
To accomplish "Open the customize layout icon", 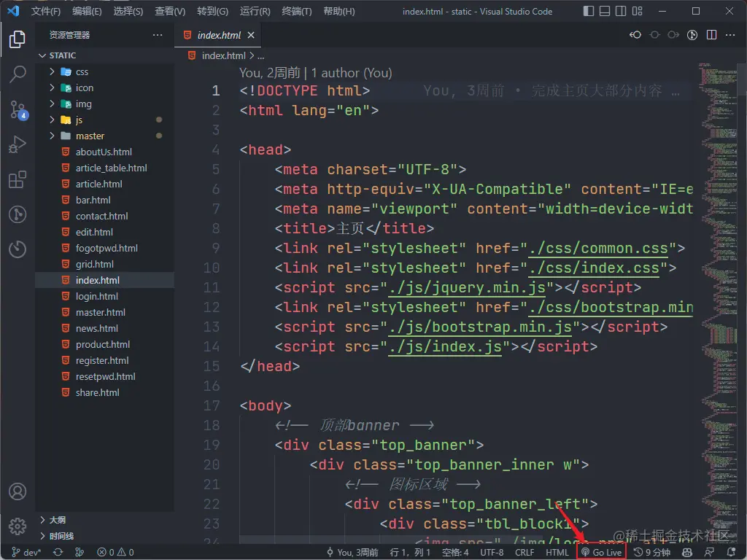I will (637, 11).
